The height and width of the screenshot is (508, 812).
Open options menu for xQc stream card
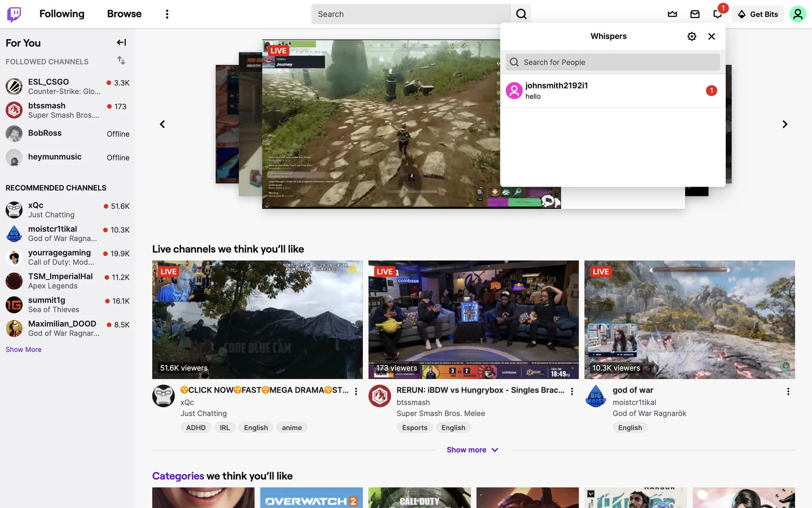coord(356,391)
